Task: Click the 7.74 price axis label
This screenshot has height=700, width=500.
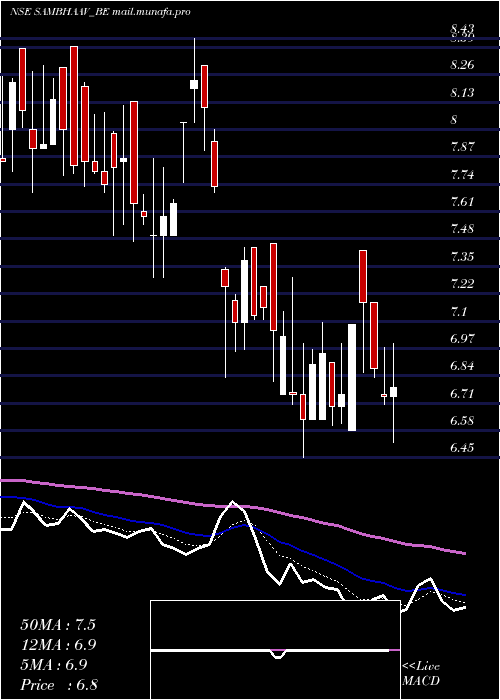Action: (x=462, y=175)
